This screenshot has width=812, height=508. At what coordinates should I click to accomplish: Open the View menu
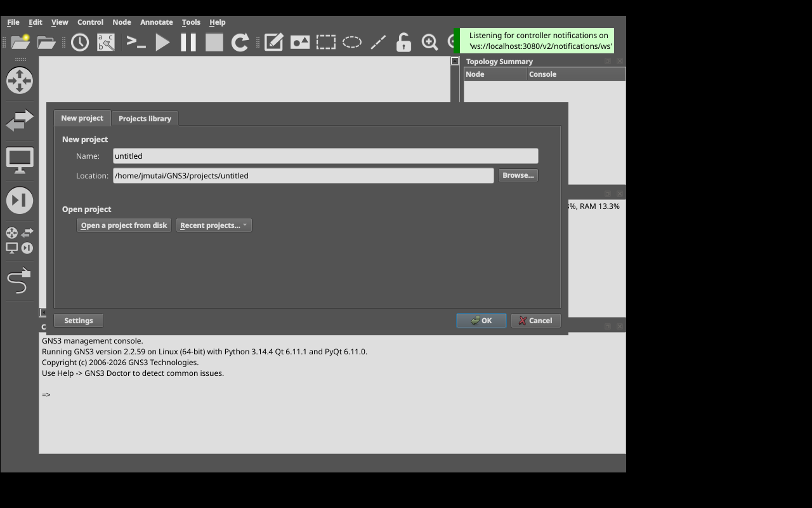[60, 22]
